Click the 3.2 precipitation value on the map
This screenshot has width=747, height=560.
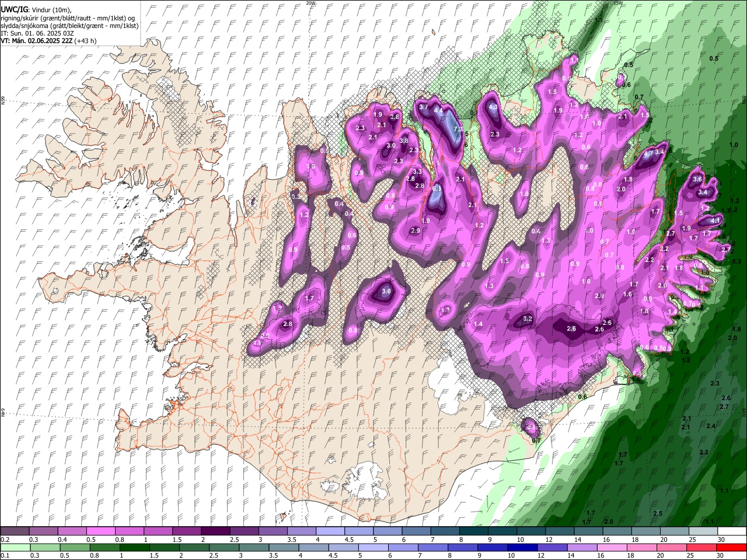tap(528, 318)
